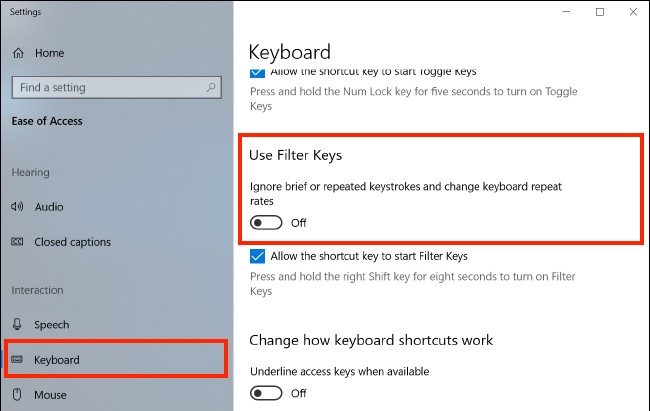Screen dimensions: 650x411
Task: Select the Mouse settings label
Action: [50, 395]
